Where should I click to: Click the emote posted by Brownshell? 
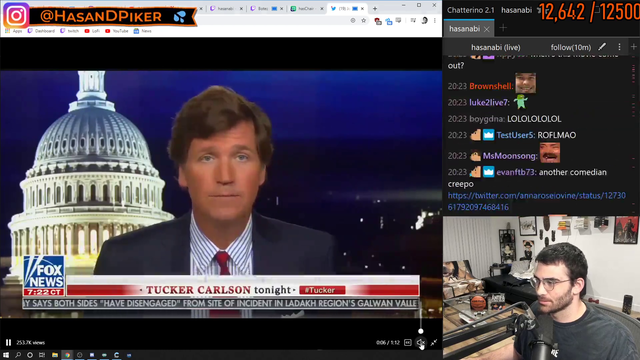(x=525, y=83)
